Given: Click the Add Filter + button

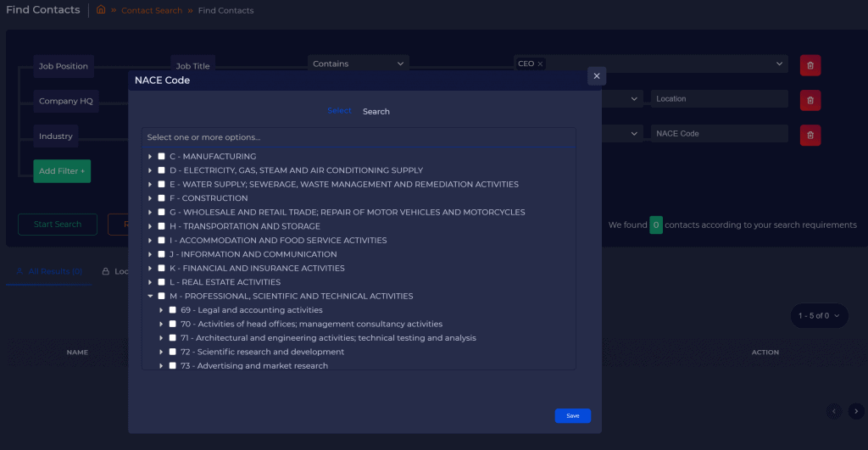Looking at the screenshot, I should pos(62,171).
